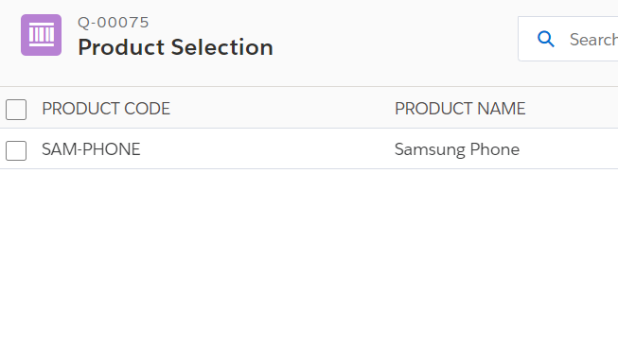Viewport: 618px width, 364px height.
Task: Select the SAM-PHONE product code cell
Action: click(91, 149)
